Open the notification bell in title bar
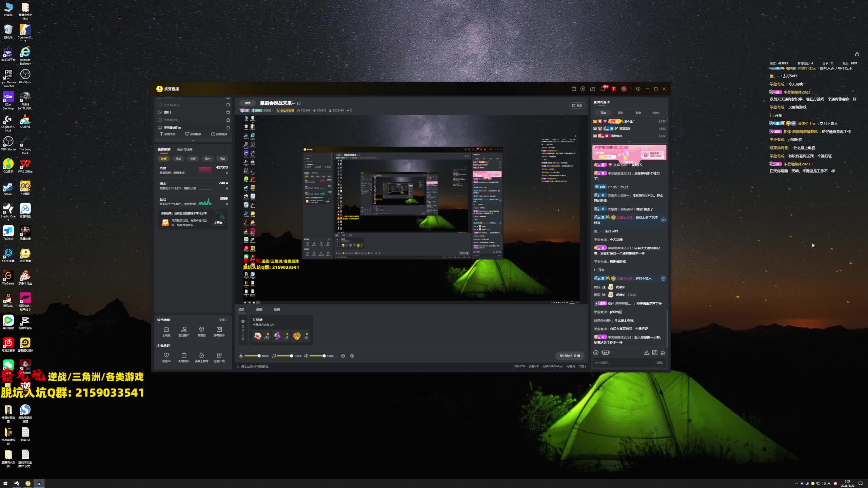The width and height of the screenshot is (868, 488). pos(603,89)
